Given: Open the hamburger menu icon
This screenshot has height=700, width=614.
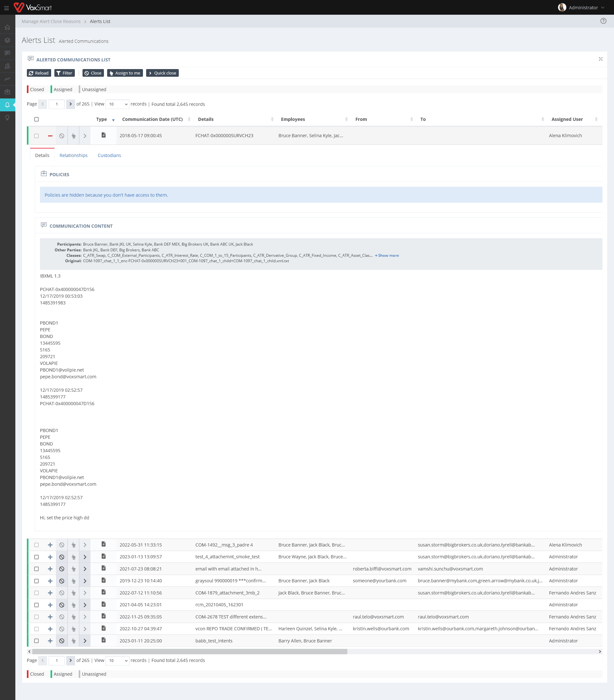Looking at the screenshot, I should tap(6, 8).
